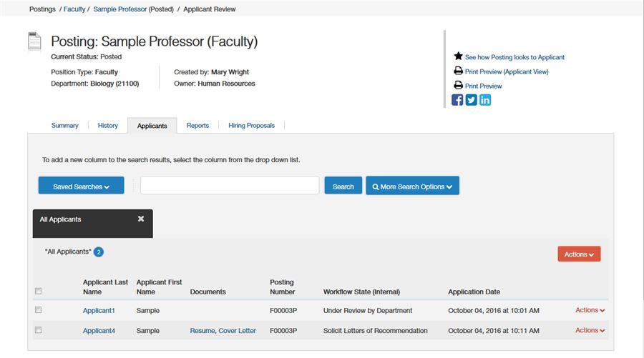Click printer icon for Print Preview (Applicant View)

458,71
